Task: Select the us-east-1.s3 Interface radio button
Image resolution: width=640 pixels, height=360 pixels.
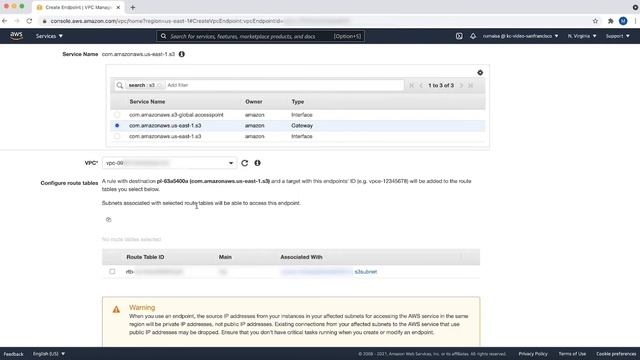Action: click(x=117, y=136)
